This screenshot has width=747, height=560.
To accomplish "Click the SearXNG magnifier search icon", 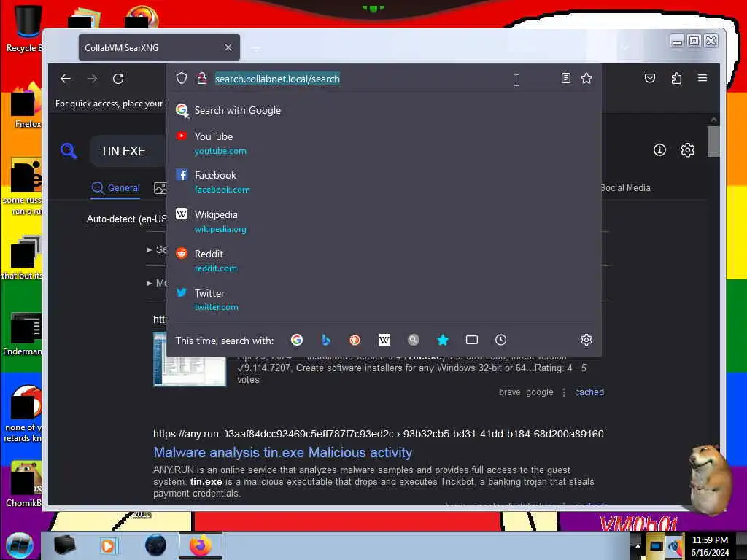I will [x=69, y=151].
